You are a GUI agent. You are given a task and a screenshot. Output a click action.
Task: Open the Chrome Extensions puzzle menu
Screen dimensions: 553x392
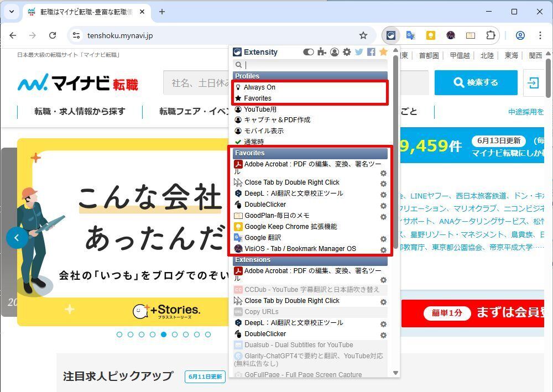(x=491, y=35)
